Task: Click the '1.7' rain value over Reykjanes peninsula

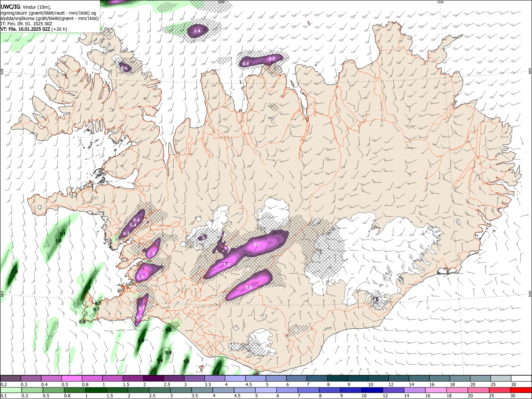Action: pos(88,288)
